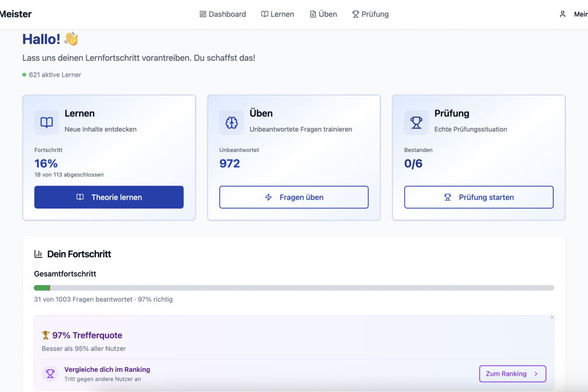
Task: Click the green active learners status dot
Action: pos(24,75)
